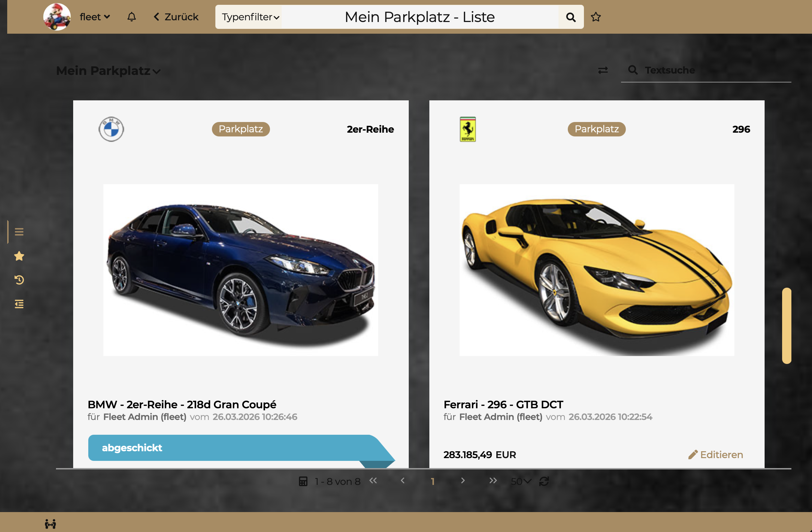Click the Ferrari logo on second card
The image size is (812, 532).
[x=468, y=129]
